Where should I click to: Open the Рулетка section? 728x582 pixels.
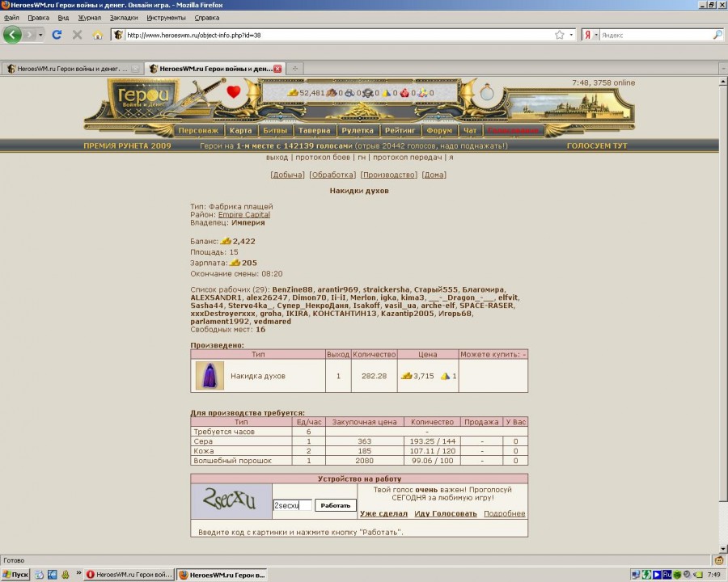tap(358, 130)
